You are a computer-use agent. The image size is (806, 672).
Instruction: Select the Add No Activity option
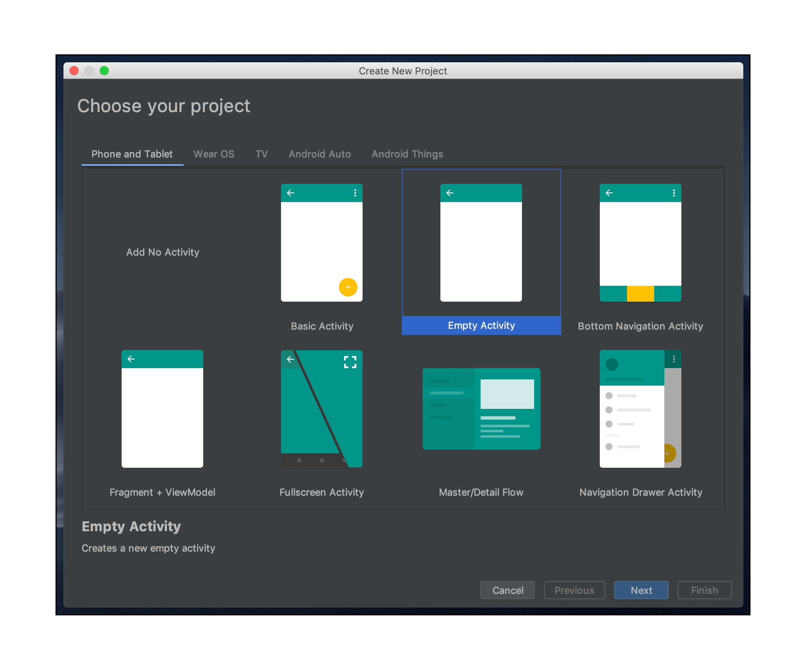click(x=163, y=252)
